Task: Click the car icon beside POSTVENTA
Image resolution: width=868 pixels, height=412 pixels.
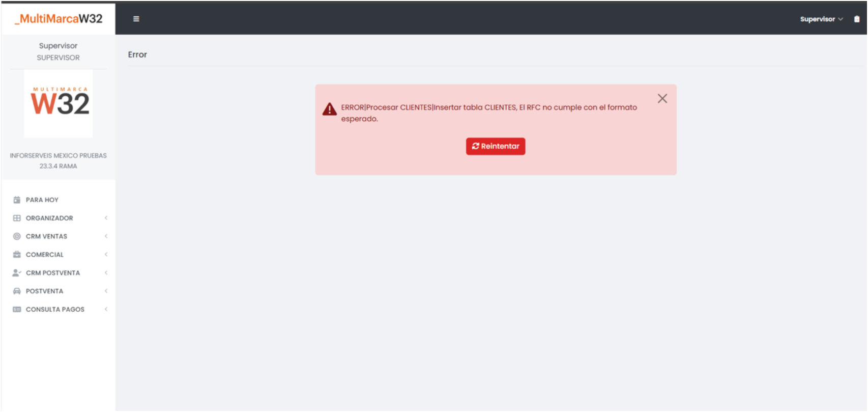Action: [17, 291]
